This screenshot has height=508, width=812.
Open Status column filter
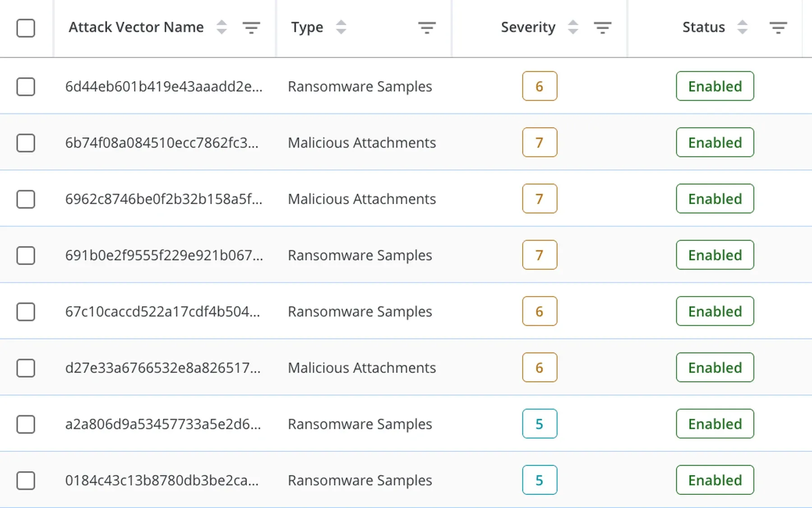click(778, 28)
